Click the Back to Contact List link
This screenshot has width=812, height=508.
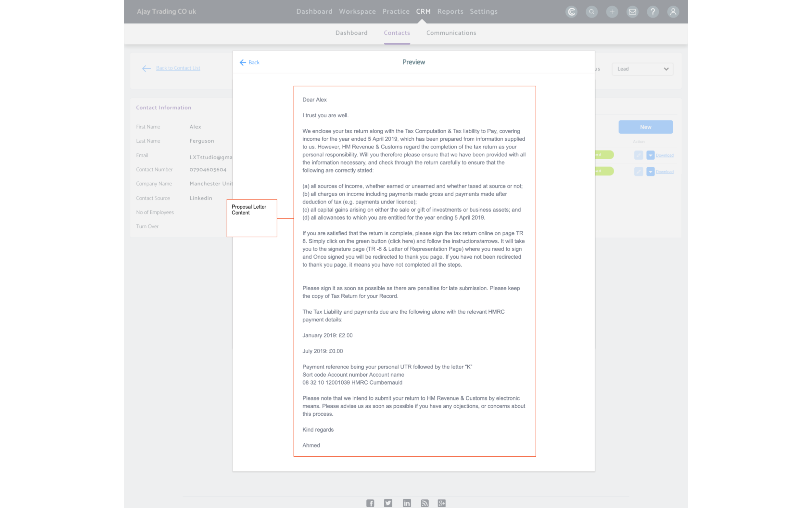(178, 68)
